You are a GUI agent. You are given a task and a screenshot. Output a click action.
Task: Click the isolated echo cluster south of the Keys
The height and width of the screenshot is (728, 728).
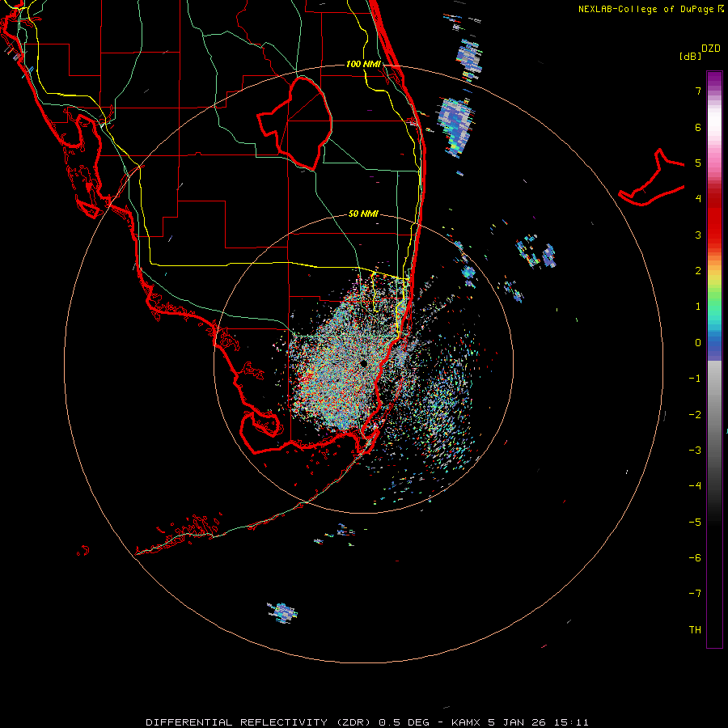(x=283, y=612)
